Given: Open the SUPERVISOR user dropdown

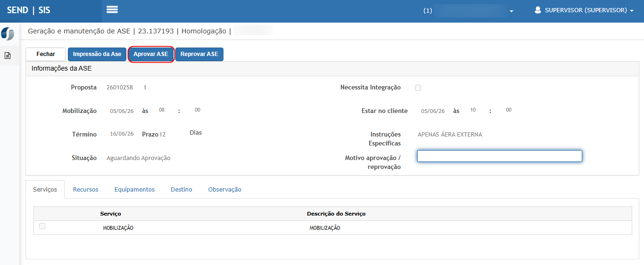Looking at the screenshot, I should (584, 10).
